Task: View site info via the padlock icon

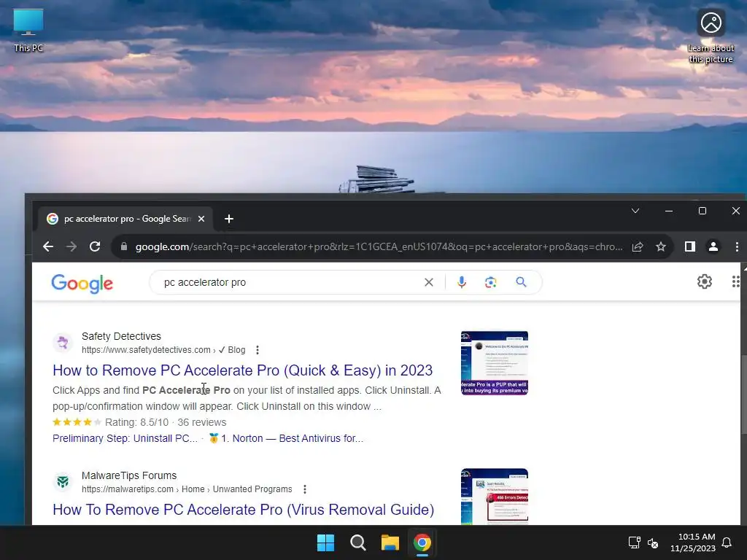Action: click(x=124, y=246)
